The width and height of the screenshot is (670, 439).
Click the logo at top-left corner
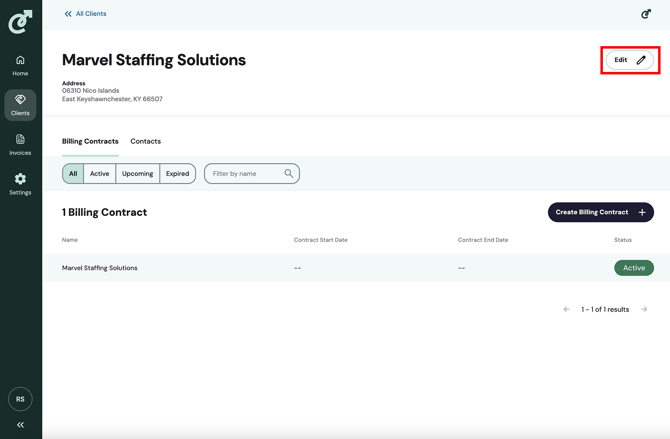point(20,22)
